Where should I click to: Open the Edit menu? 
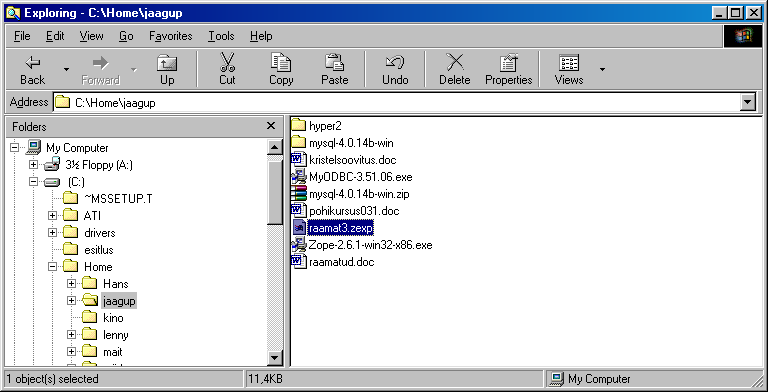pyautogui.click(x=55, y=36)
